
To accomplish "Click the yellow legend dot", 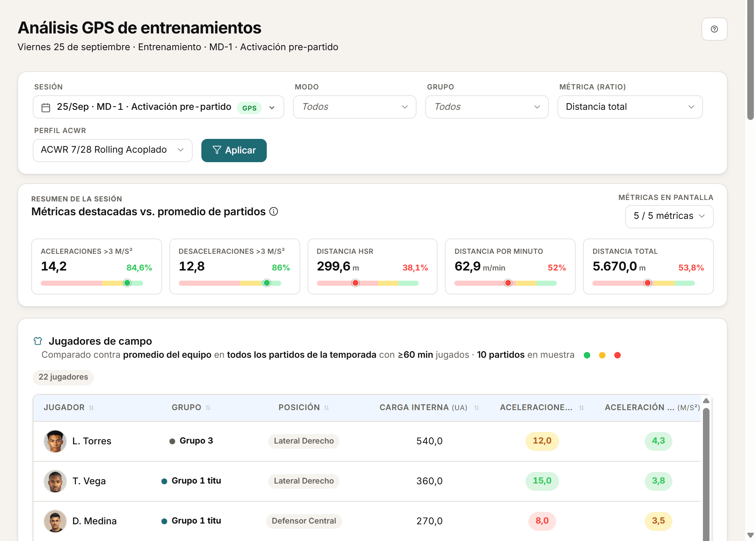I will tap(602, 355).
